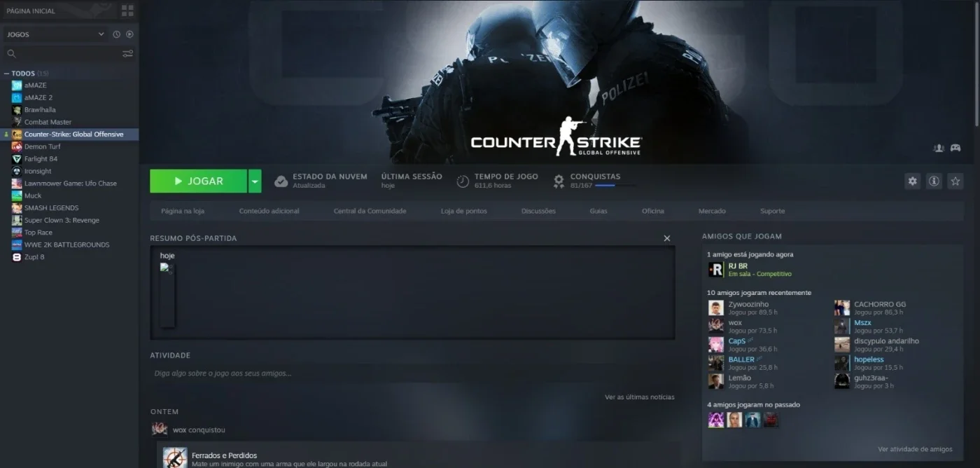
Task: Open the game information icon
Action: click(x=934, y=181)
